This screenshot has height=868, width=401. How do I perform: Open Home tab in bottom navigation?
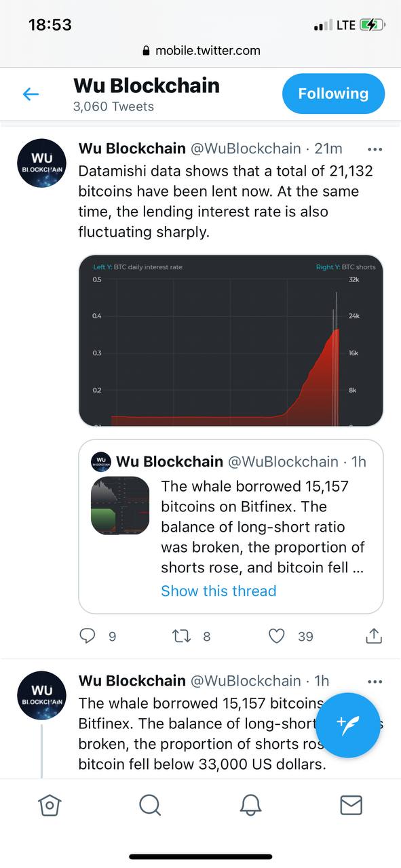click(50, 805)
